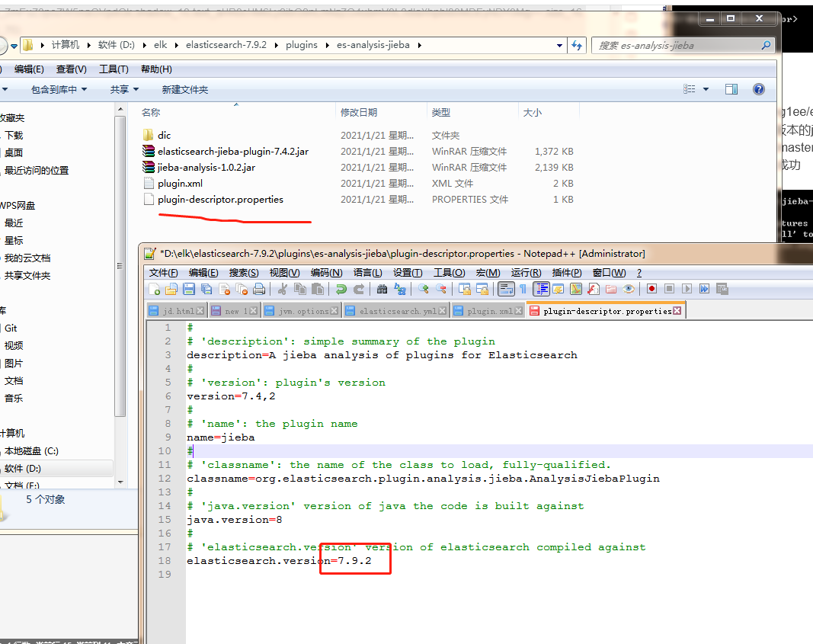Click the Zoom In magnifier icon

[424, 290]
